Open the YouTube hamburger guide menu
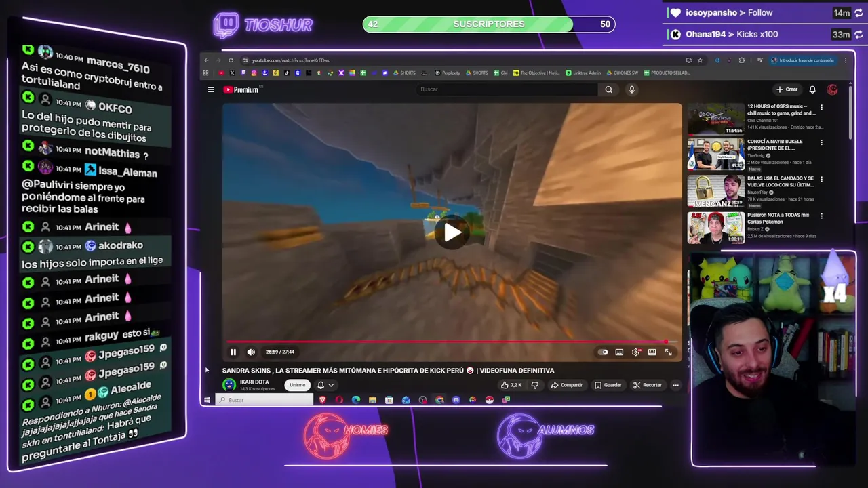868x488 pixels. pyautogui.click(x=211, y=89)
